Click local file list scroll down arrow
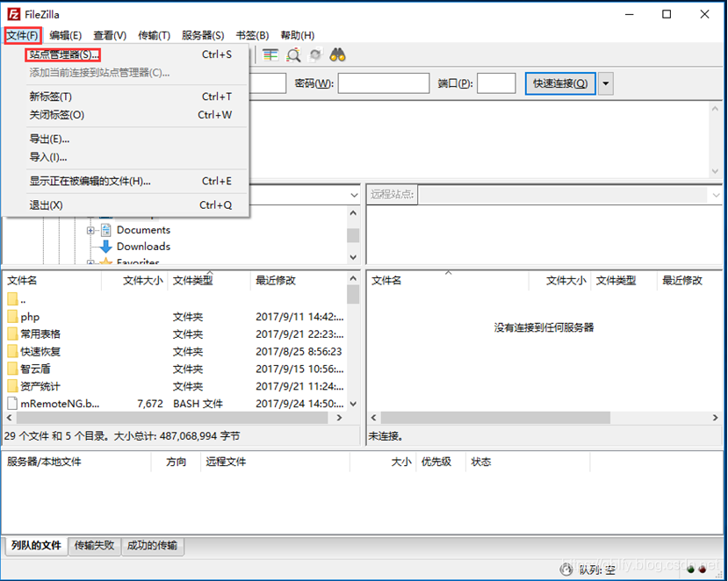This screenshot has height=581, width=728. point(353,404)
